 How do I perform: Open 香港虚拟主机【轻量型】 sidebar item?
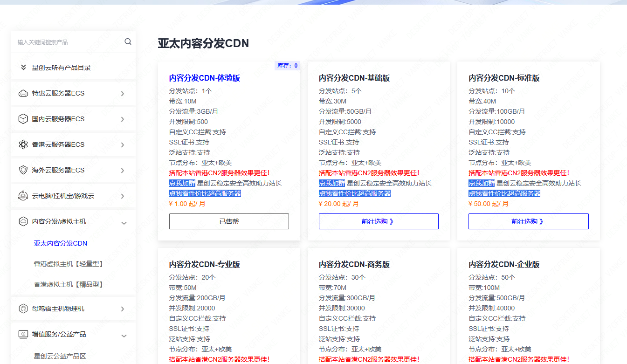pyautogui.click(x=69, y=264)
